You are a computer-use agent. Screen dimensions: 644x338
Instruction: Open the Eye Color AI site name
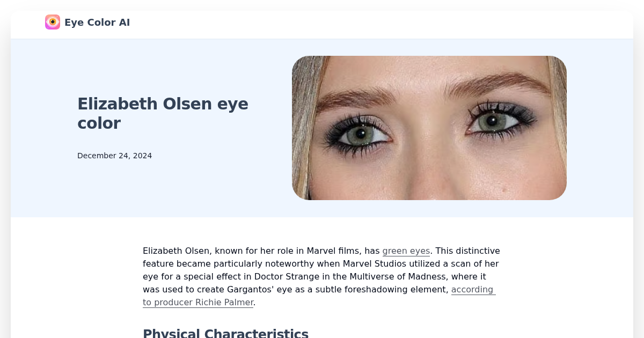point(97,22)
